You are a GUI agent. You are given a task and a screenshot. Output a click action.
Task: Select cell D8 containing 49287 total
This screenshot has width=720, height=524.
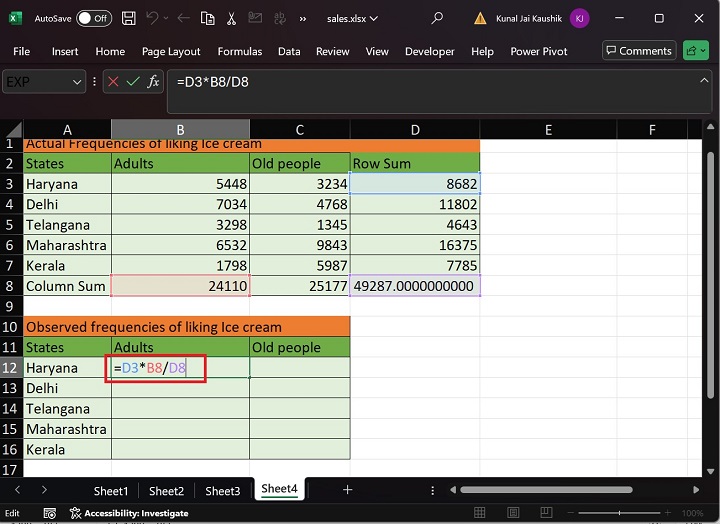coord(415,286)
